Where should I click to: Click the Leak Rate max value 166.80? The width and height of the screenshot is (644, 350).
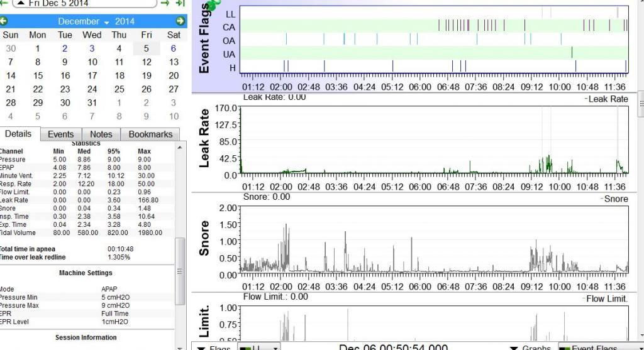pos(148,200)
